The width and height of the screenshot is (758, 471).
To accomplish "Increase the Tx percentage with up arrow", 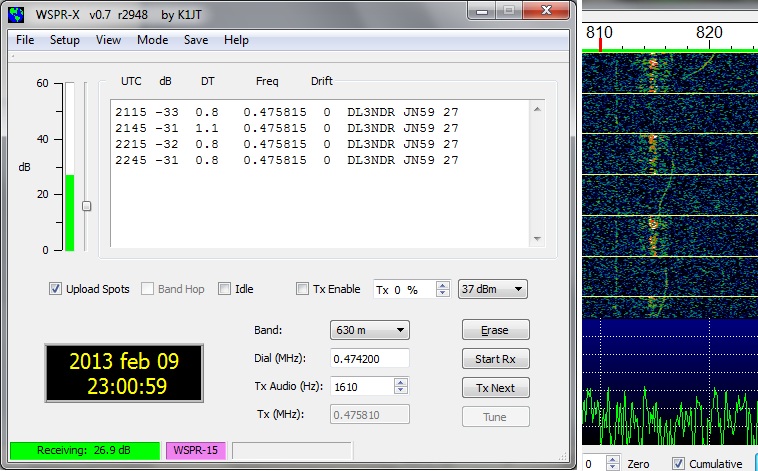I will pyautogui.click(x=442, y=285).
